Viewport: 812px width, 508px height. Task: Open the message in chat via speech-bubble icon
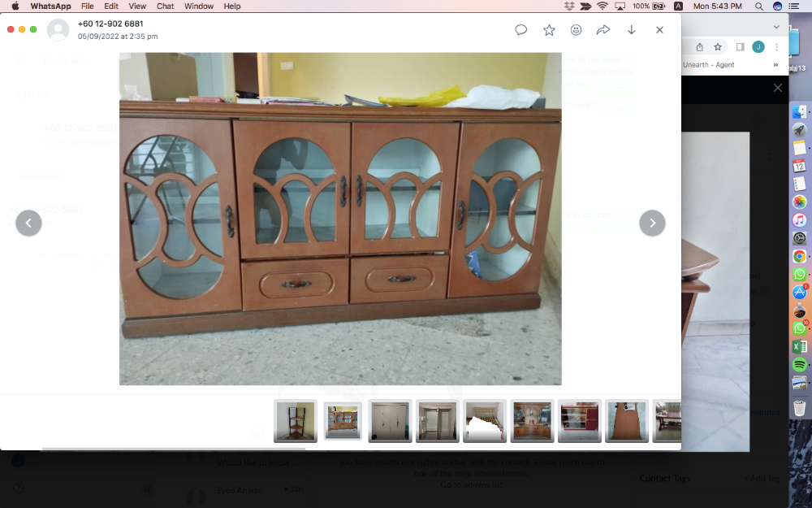tap(520, 29)
